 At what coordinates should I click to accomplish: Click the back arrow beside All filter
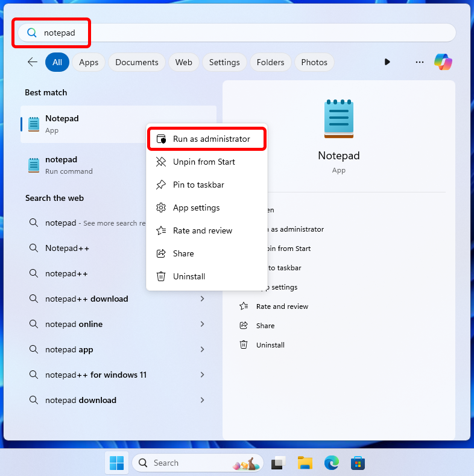click(x=33, y=62)
